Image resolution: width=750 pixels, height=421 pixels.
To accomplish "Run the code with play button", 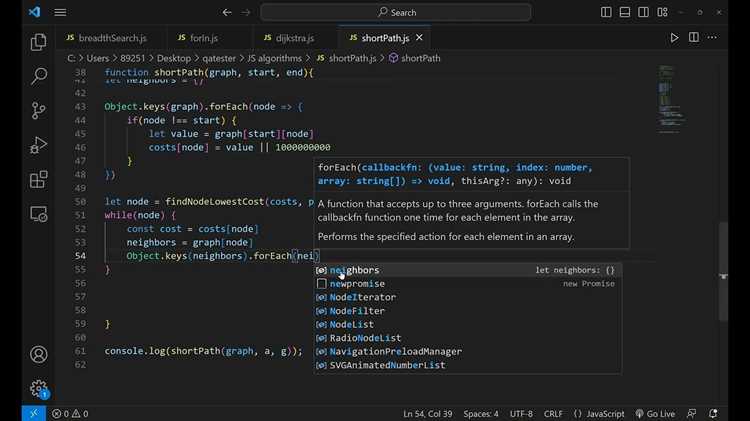I will pos(674,38).
